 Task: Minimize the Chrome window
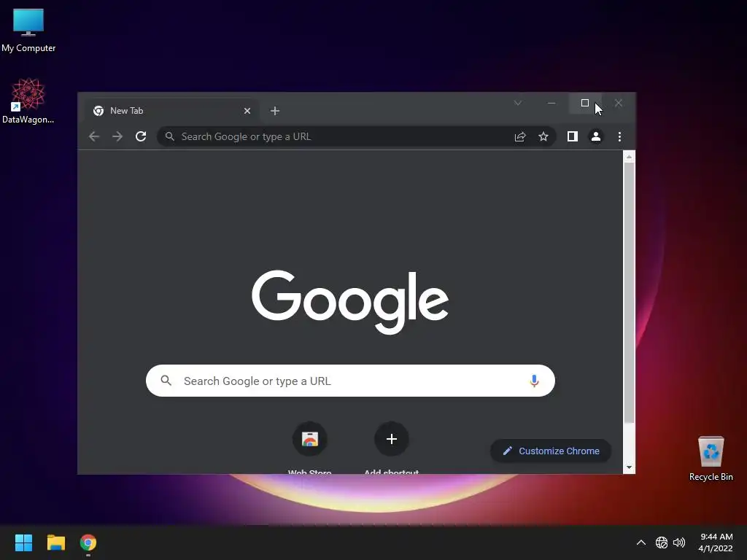pos(551,103)
